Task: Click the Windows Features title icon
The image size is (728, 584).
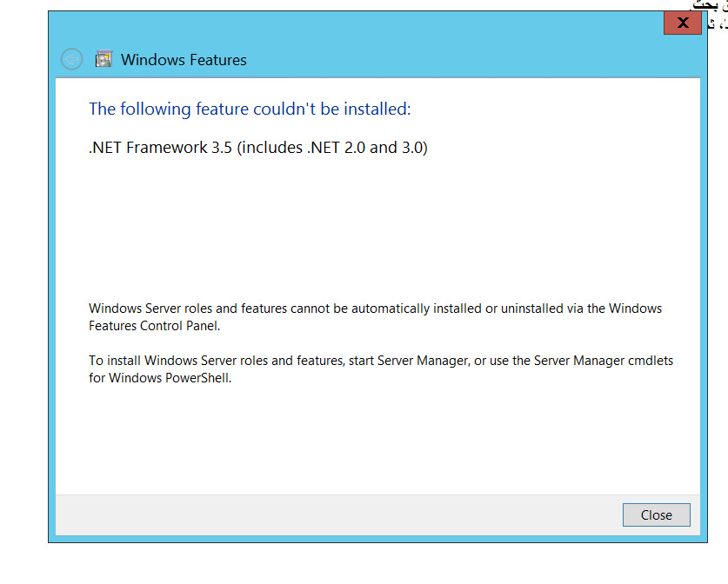Action: coord(104,59)
